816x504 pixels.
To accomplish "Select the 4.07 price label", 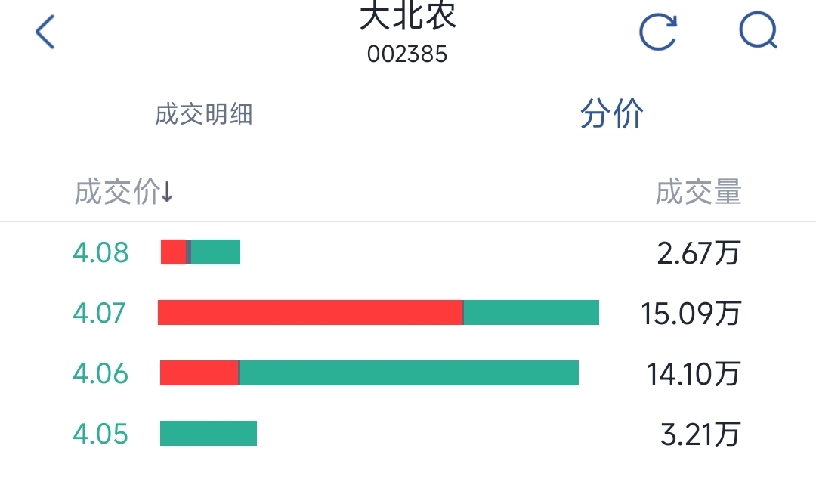I will [99, 313].
